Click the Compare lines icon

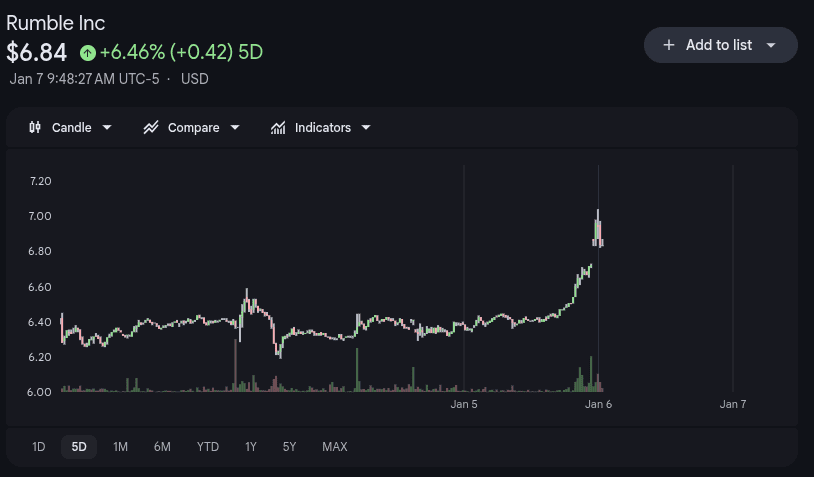point(151,127)
